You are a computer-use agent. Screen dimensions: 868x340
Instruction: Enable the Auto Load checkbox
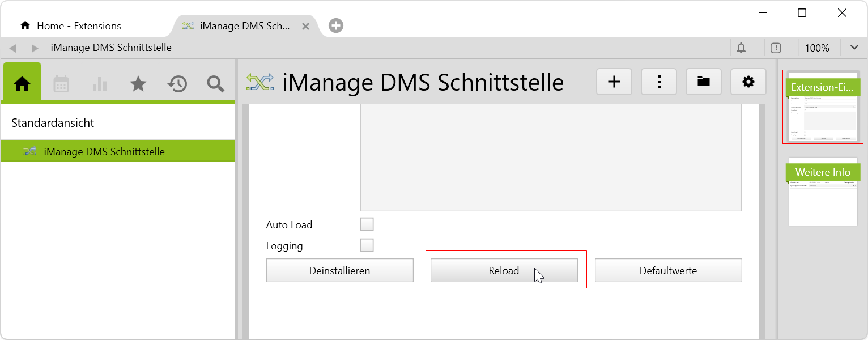pyautogui.click(x=367, y=225)
